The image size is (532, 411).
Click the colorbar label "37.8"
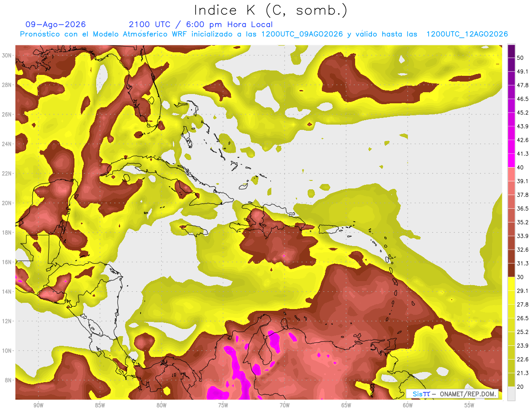tap(522, 195)
